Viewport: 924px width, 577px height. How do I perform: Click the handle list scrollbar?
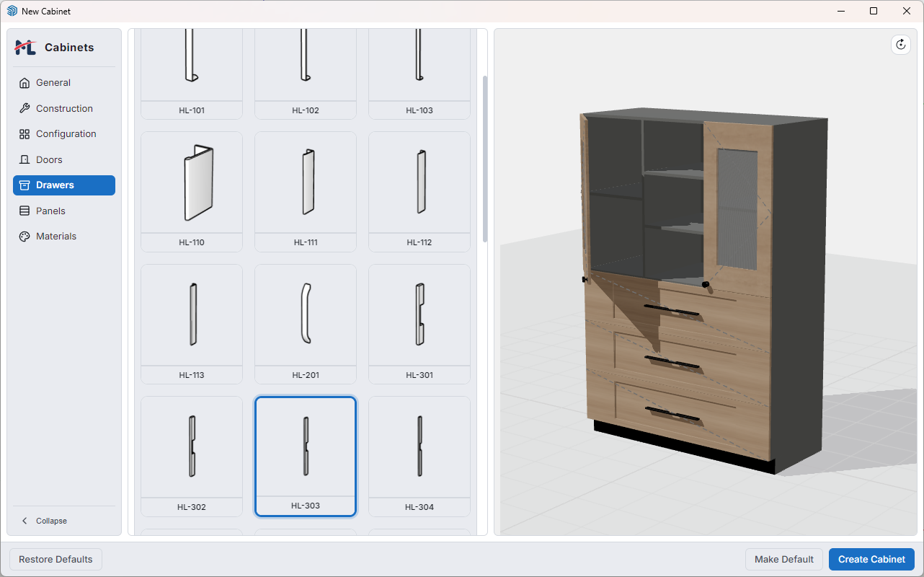(x=485, y=159)
